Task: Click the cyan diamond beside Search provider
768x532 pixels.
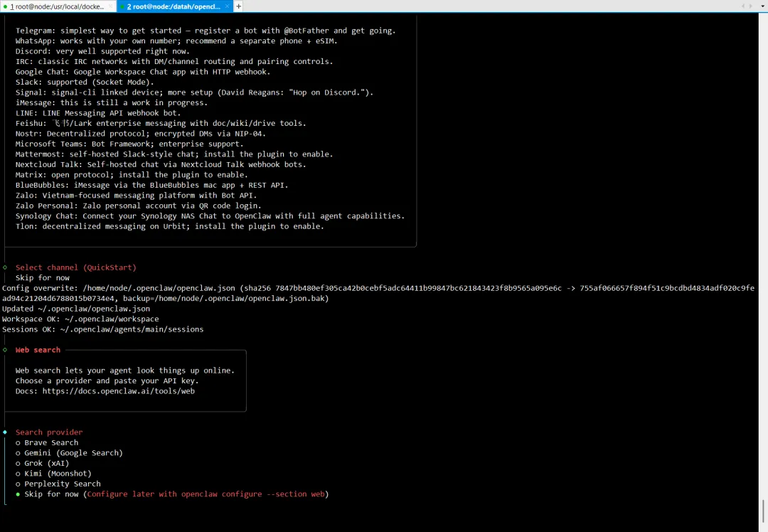Action: tap(5, 432)
